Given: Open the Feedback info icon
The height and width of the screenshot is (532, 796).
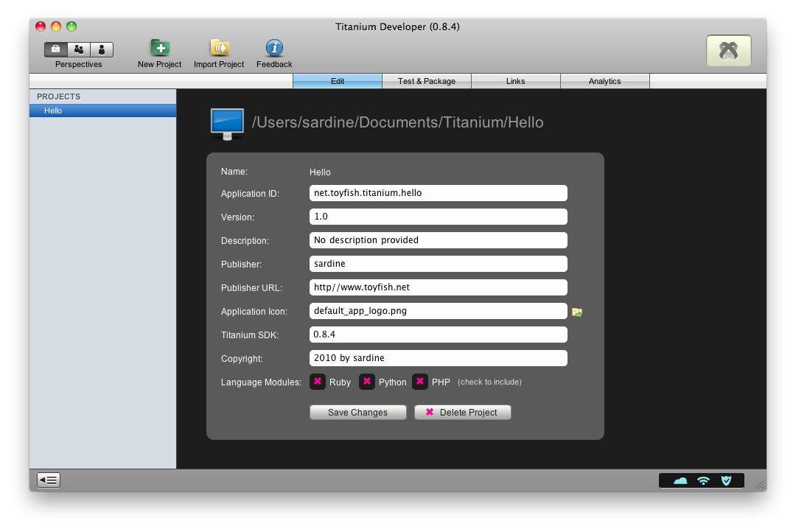Looking at the screenshot, I should point(274,53).
